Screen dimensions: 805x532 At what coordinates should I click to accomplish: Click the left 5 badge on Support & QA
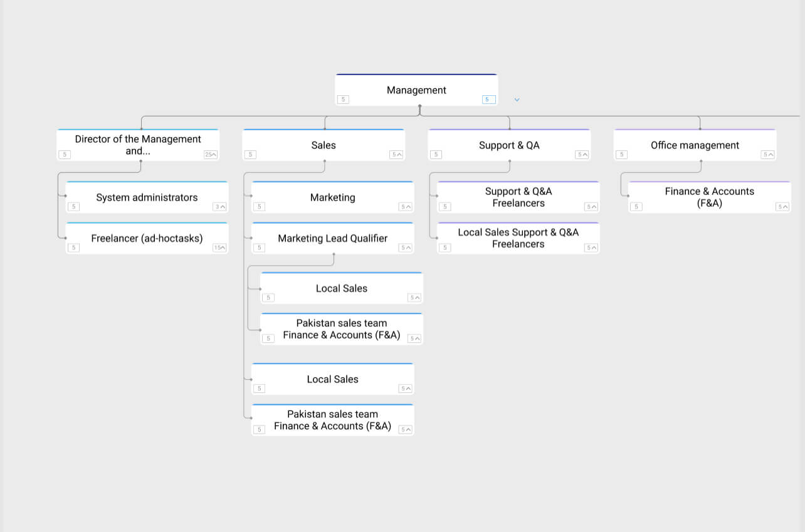click(x=436, y=155)
